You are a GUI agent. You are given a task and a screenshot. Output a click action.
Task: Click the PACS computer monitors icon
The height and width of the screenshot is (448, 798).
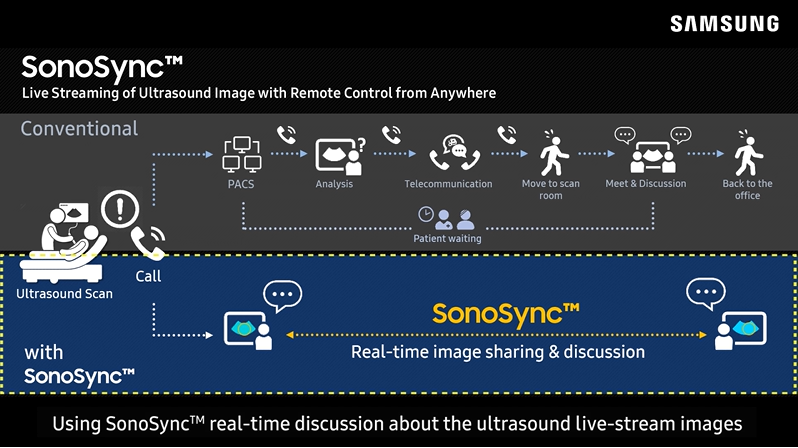click(x=241, y=157)
